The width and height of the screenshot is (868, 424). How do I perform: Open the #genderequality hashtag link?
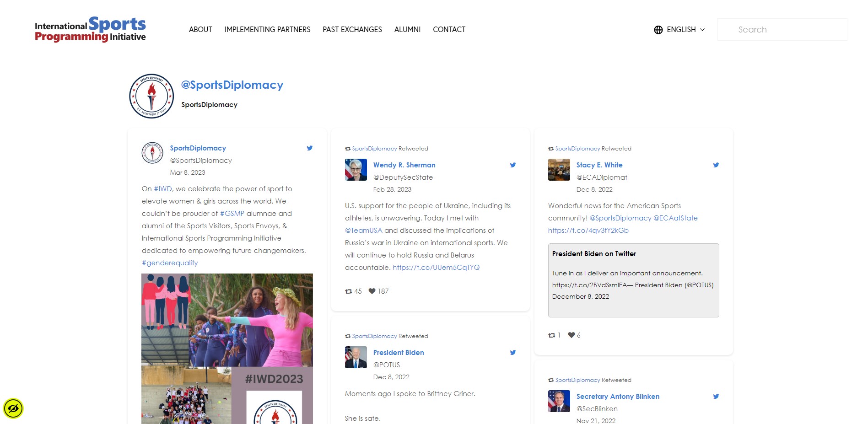tap(170, 263)
